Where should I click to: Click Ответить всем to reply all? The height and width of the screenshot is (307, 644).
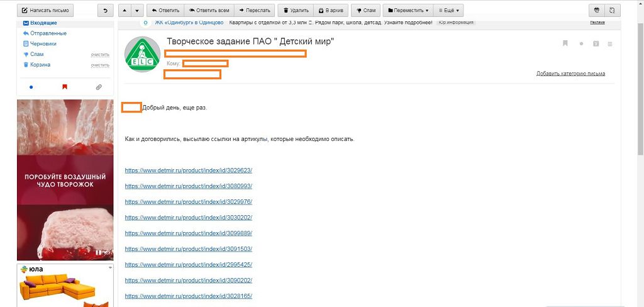(x=209, y=10)
